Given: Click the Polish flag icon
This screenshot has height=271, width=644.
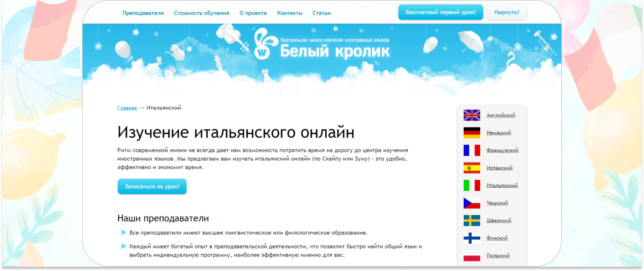Looking at the screenshot, I should click(472, 256).
